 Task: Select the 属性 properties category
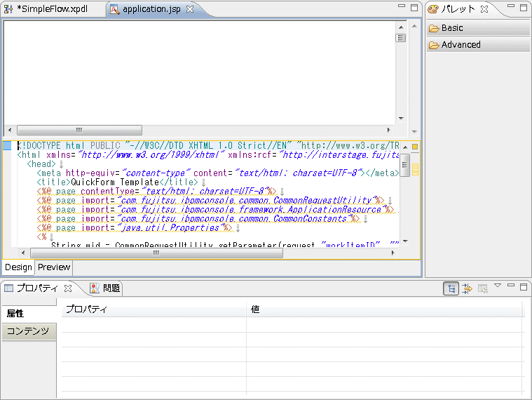(16, 314)
